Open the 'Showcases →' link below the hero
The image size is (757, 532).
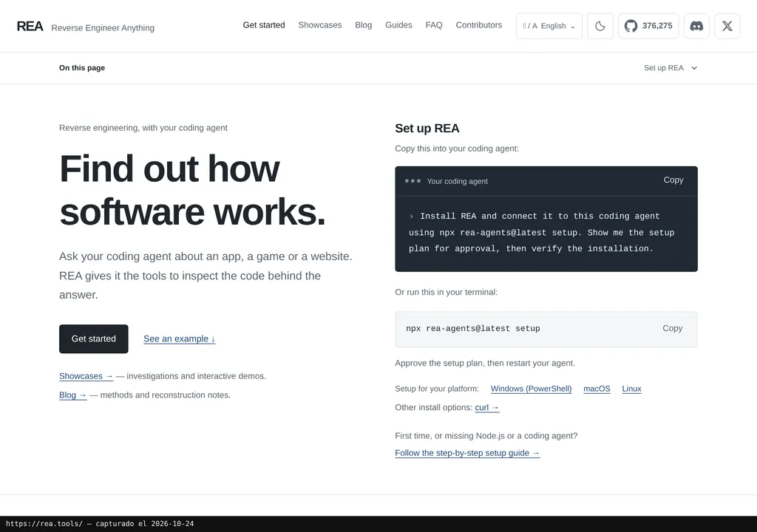click(86, 376)
